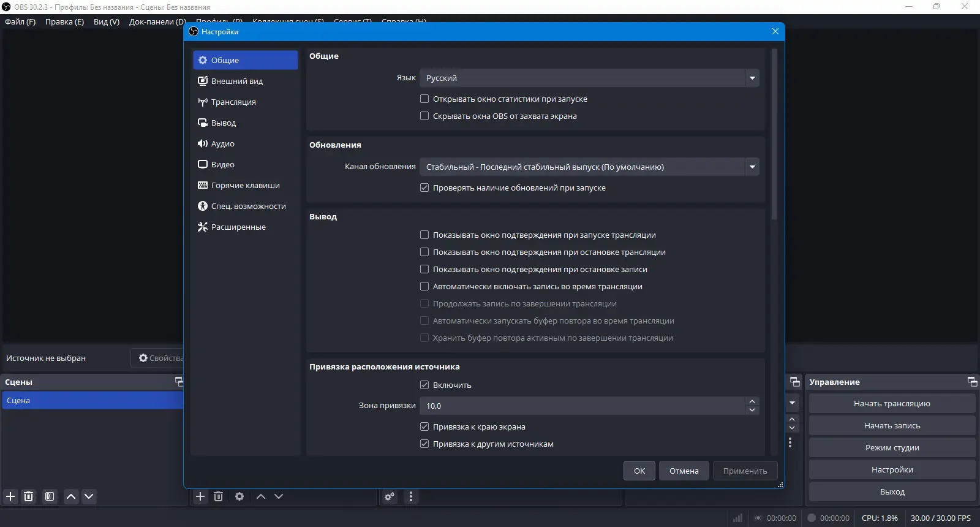Open the Канал обновления dropdown

(589, 167)
